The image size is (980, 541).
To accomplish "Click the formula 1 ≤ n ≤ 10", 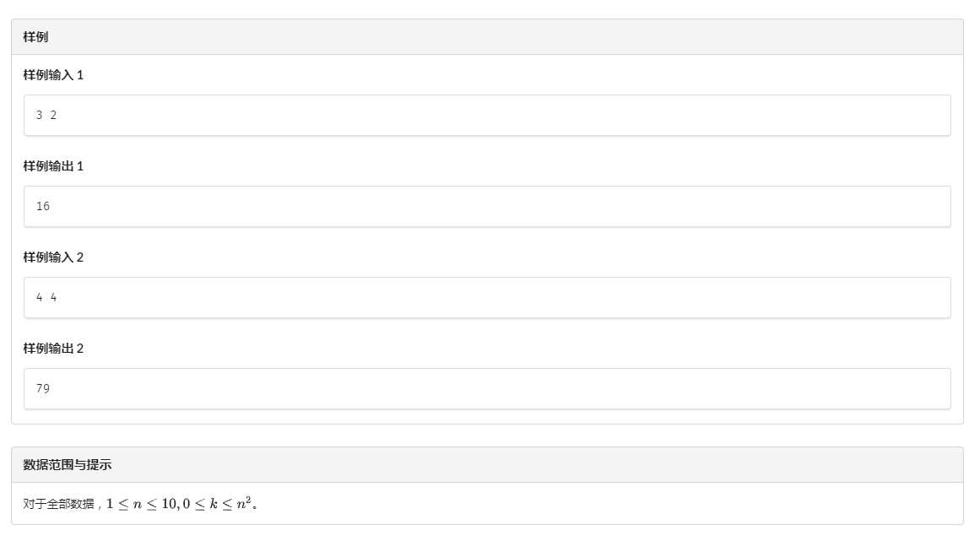I will (142, 504).
